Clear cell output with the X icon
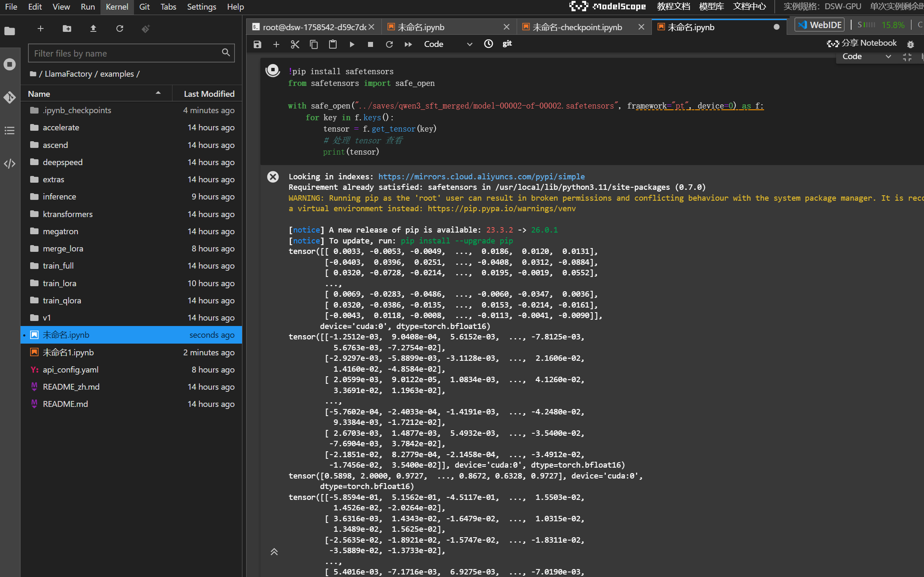Screen dimensions: 924x577 [x=273, y=177]
